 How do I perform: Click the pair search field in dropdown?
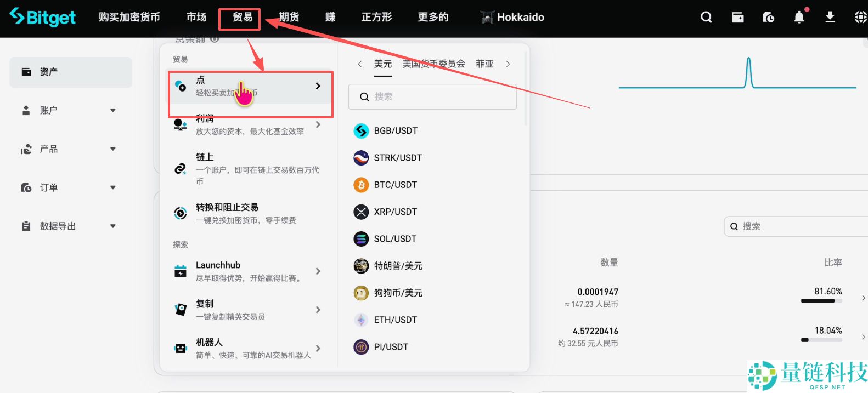(432, 97)
